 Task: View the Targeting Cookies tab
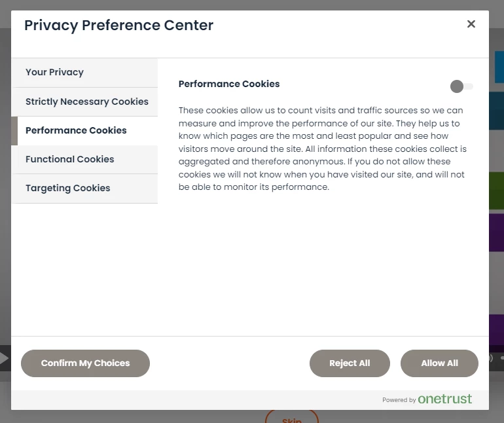[x=84, y=188]
